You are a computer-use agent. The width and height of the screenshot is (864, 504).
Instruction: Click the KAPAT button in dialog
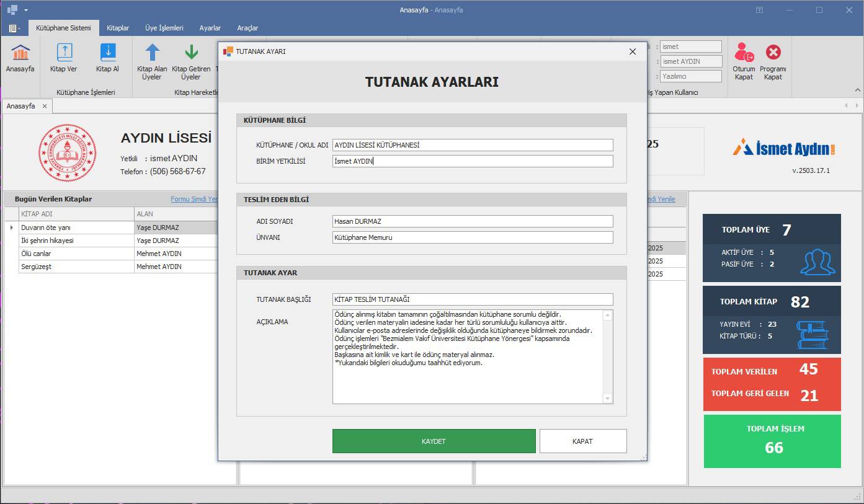coord(582,441)
